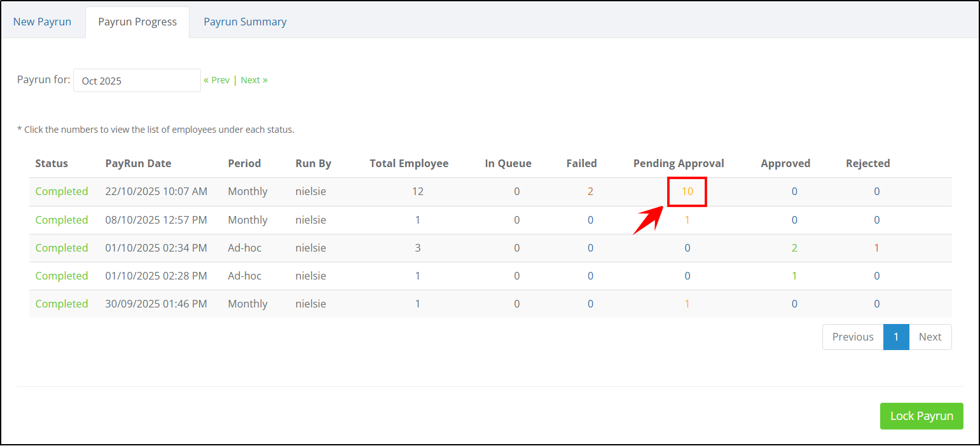This screenshot has width=980, height=446.
Task: Click Monthly period in 08/10/2025 row
Action: click(x=248, y=220)
